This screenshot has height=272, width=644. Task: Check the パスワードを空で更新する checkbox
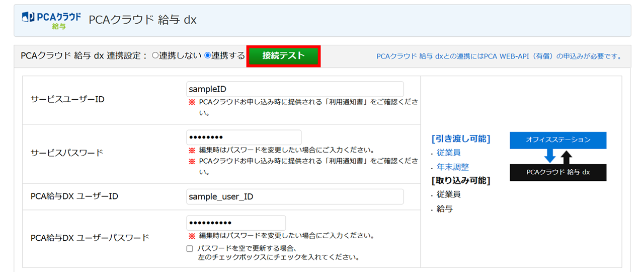(x=190, y=248)
